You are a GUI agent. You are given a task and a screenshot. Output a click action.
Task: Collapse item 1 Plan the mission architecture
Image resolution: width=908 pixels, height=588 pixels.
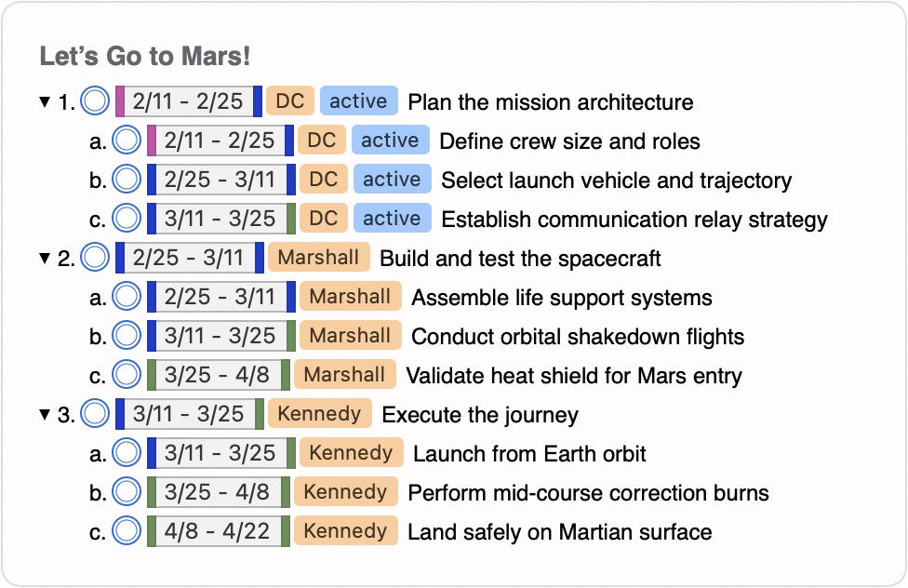coord(45,102)
